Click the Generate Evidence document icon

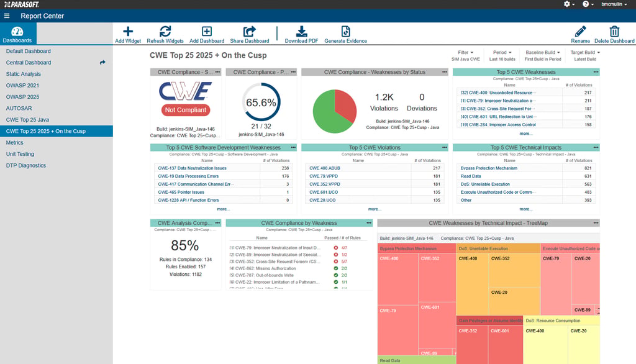pyautogui.click(x=345, y=31)
